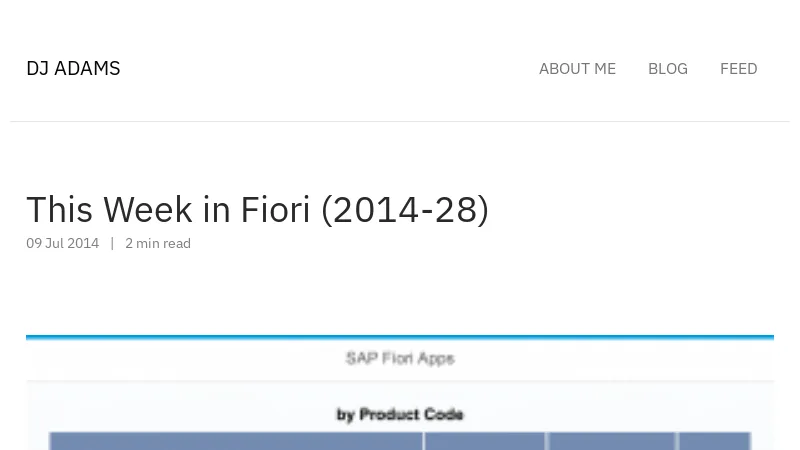Click the 09 Jul 2014 date
Image resolution: width=800 pixels, height=450 pixels.
(62, 243)
